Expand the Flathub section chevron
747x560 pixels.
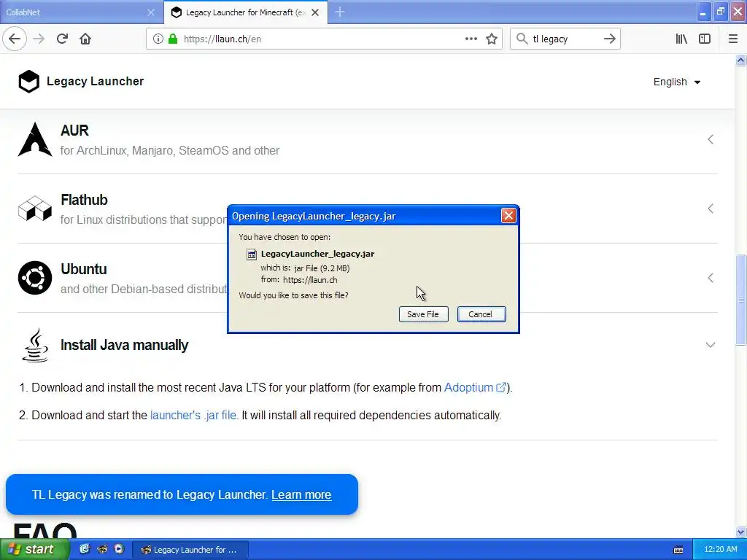pos(711,209)
